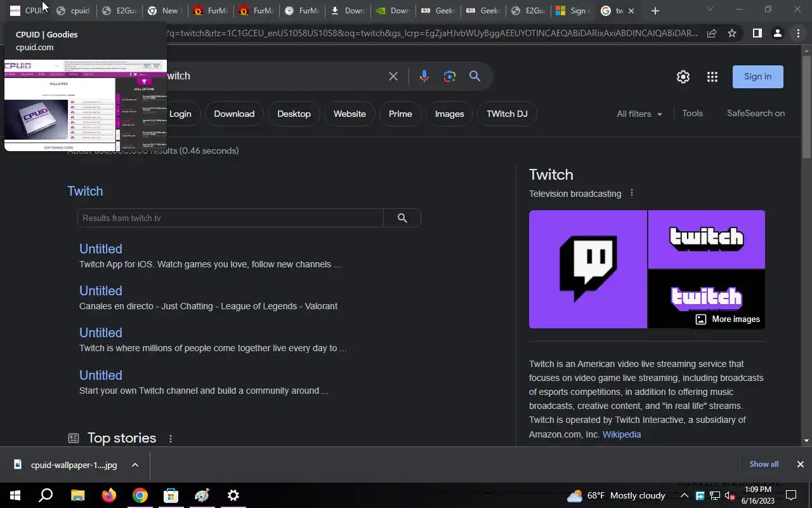Screen dimensions: 812x508
Task: Open network status in the system tray
Action: 715,496
